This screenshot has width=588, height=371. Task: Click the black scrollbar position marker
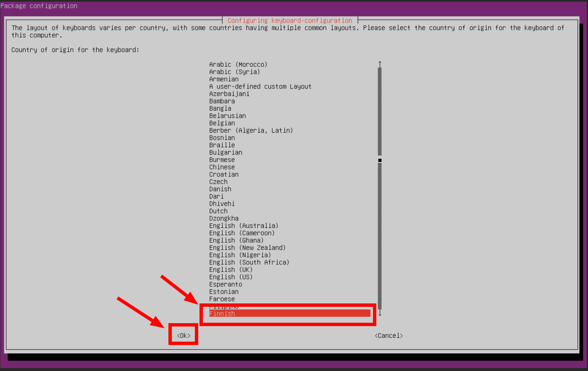(x=380, y=160)
